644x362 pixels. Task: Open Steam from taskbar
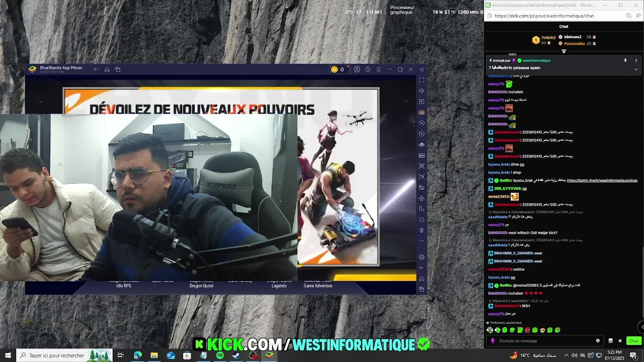tap(236, 355)
